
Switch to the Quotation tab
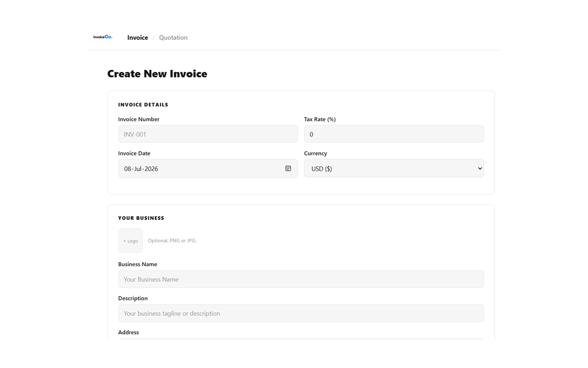(173, 38)
